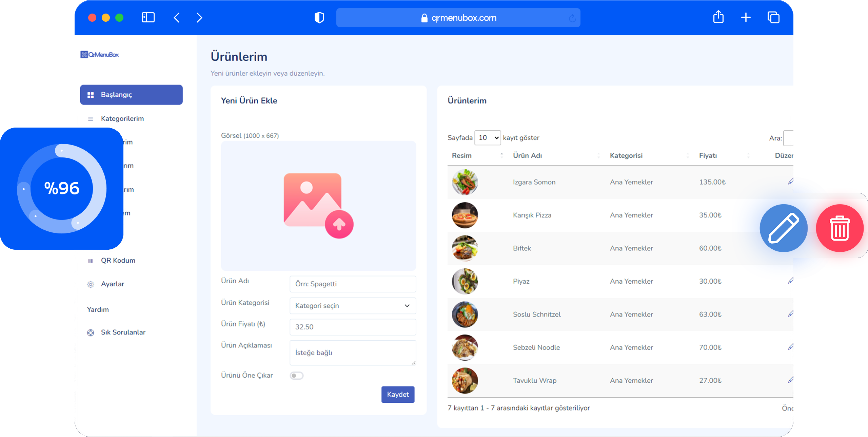Image resolution: width=868 pixels, height=437 pixels.
Task: Open the Kategori seçin dropdown
Action: click(353, 306)
